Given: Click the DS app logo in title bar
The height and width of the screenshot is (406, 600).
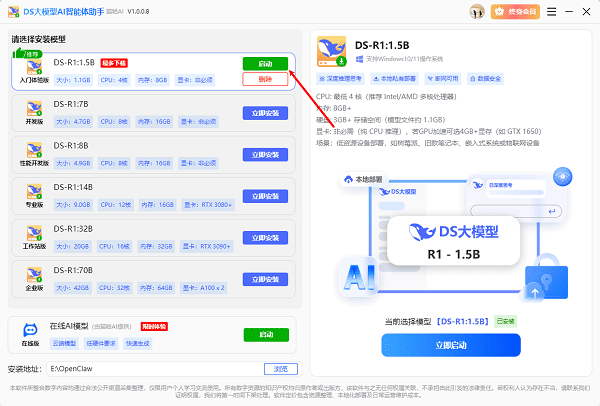Looking at the screenshot, I should click(14, 12).
